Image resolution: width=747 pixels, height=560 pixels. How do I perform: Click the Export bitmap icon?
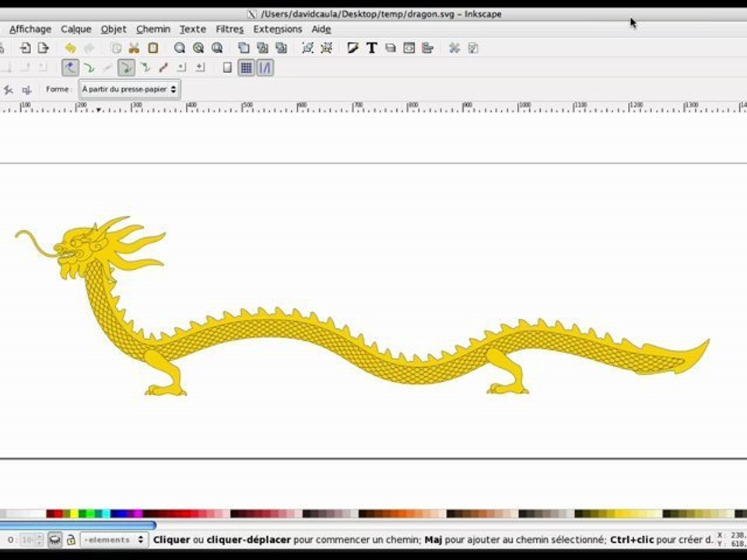44,47
